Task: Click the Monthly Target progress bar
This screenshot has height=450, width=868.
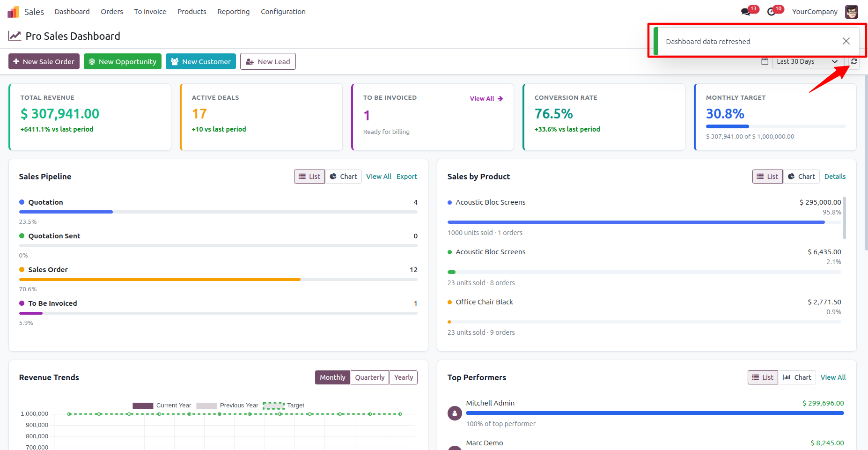Action: tap(776, 126)
